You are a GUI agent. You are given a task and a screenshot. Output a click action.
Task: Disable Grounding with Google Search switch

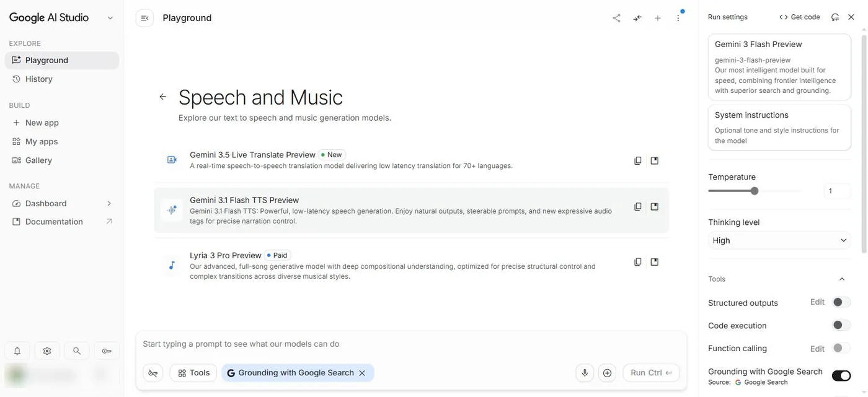coord(841,375)
